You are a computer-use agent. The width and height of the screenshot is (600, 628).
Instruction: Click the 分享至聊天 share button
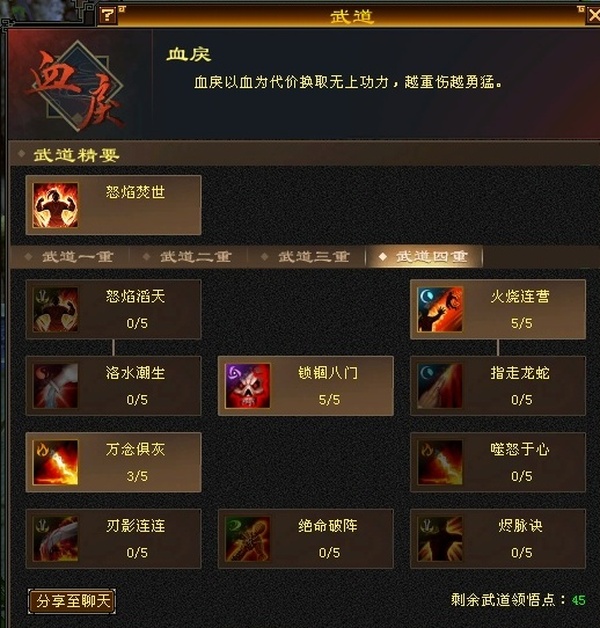[72, 601]
